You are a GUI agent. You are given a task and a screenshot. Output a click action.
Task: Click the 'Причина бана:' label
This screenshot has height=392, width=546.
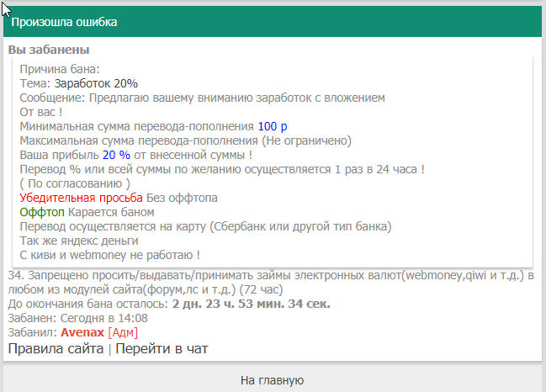60,69
